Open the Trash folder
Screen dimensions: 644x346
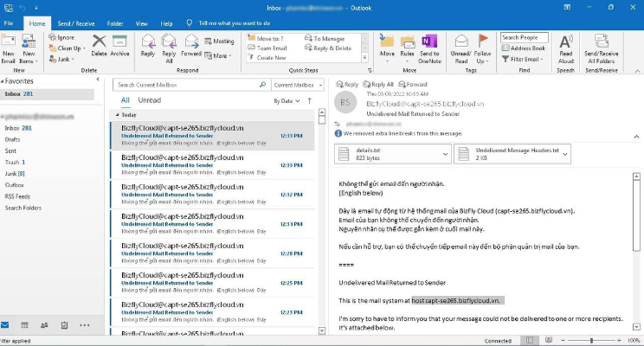pyautogui.click(x=15, y=162)
